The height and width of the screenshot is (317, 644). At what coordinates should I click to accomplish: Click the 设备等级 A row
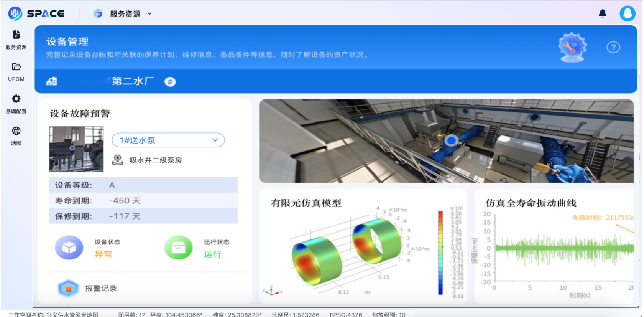tap(143, 185)
